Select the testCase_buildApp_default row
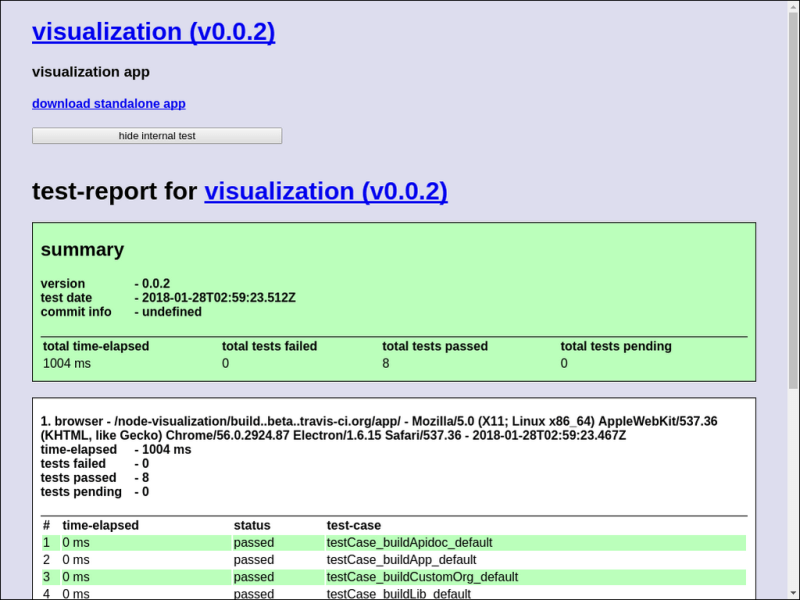Viewport: 800px width, 600px height. coord(402,559)
